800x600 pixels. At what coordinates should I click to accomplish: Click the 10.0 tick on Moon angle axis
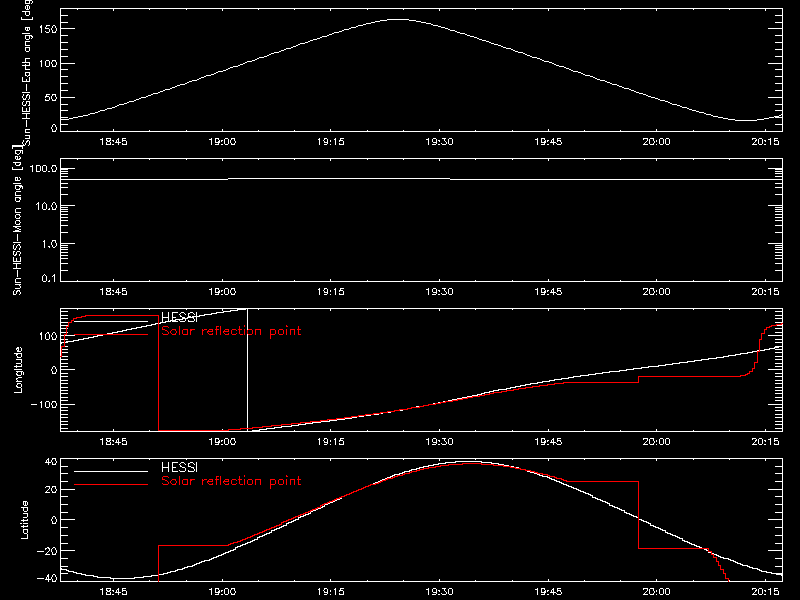(x=47, y=206)
